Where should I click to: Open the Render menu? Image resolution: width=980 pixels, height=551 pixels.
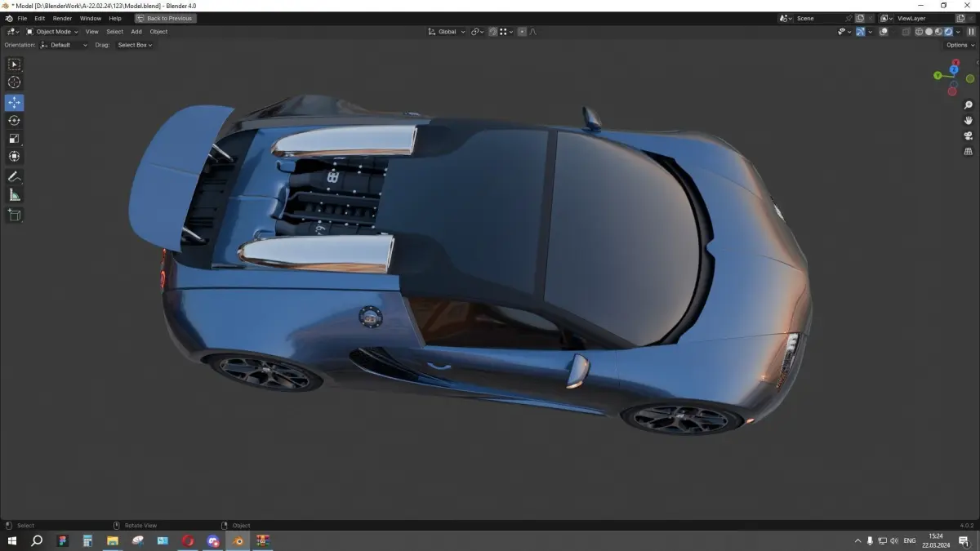point(62,18)
